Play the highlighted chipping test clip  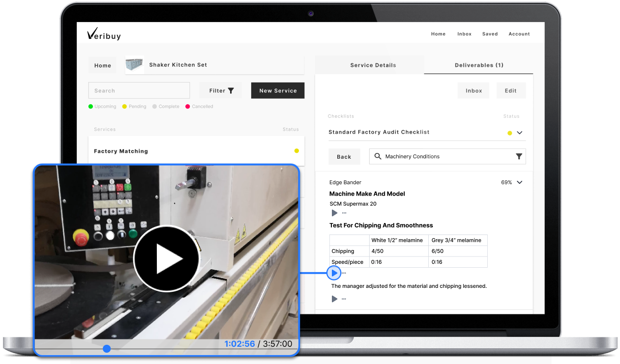click(334, 273)
